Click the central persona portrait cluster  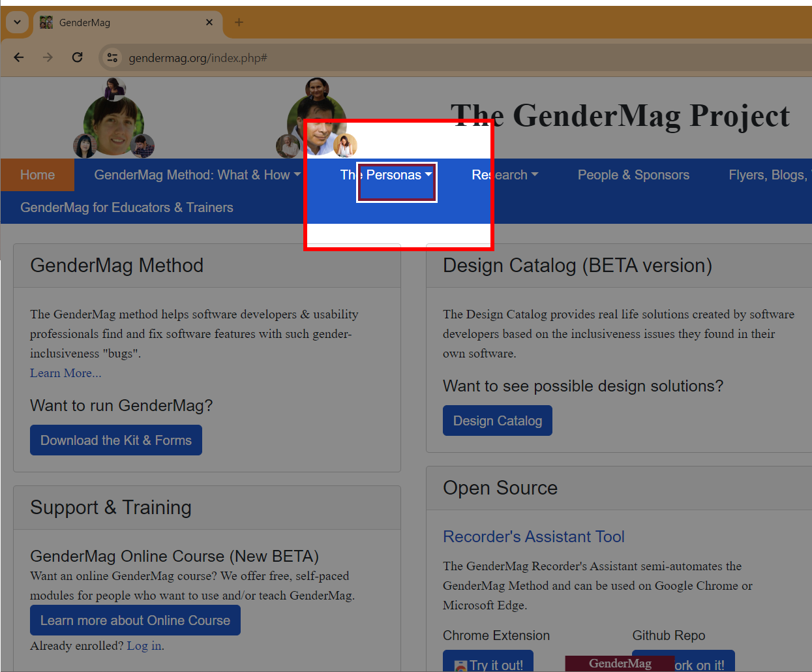(x=317, y=119)
